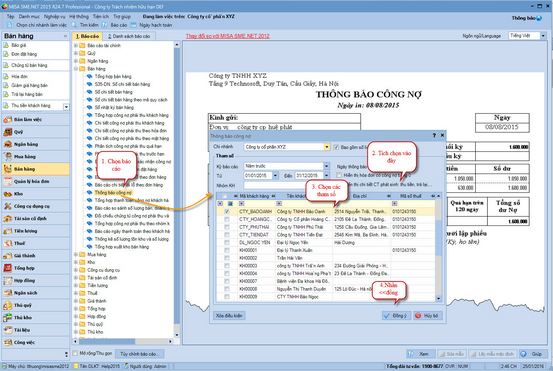
Task: Open the Đến date picker dropdown
Action: click(327, 176)
